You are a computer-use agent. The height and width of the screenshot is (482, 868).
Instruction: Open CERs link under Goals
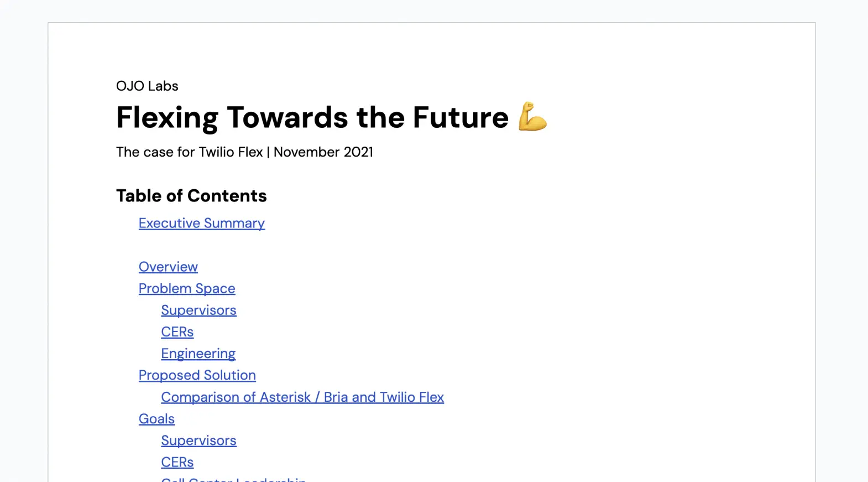tap(177, 462)
